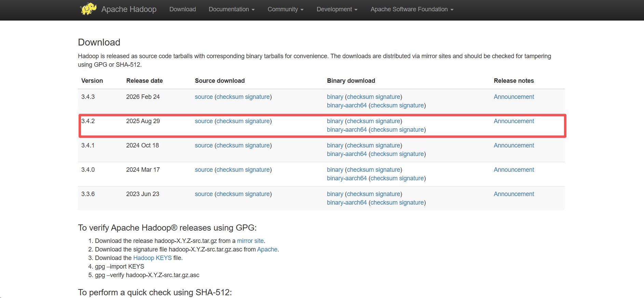The width and height of the screenshot is (644, 298).
Task: Download source for version 3.3.6
Action: [x=204, y=194]
